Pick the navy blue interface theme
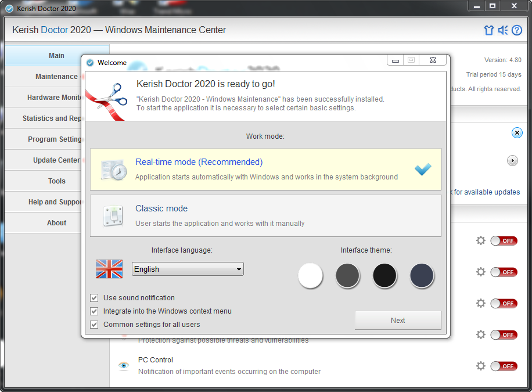Image resolution: width=532 pixels, height=392 pixels. click(x=422, y=275)
